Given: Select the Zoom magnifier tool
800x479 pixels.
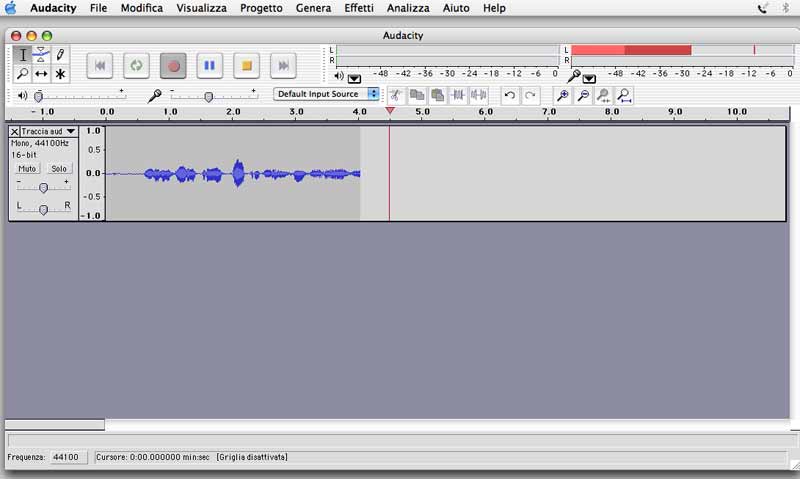Looking at the screenshot, I should coord(22,74).
